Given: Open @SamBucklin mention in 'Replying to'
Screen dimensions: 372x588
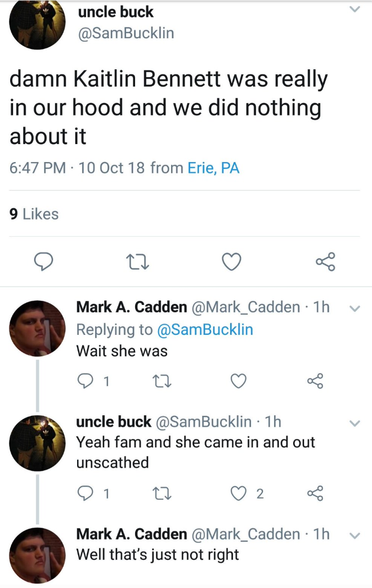Looking at the screenshot, I should [x=205, y=330].
